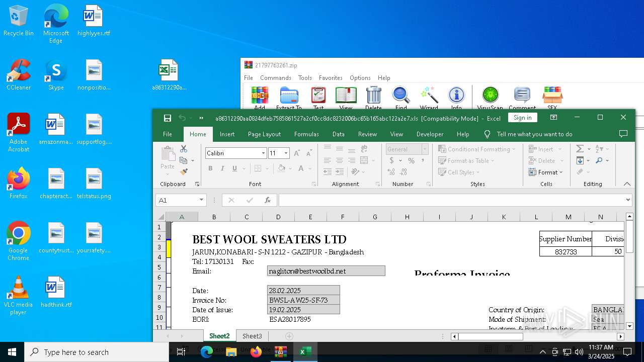644x362 pixels.
Task: Click the Cut scissors icon
Action: [x=184, y=149]
